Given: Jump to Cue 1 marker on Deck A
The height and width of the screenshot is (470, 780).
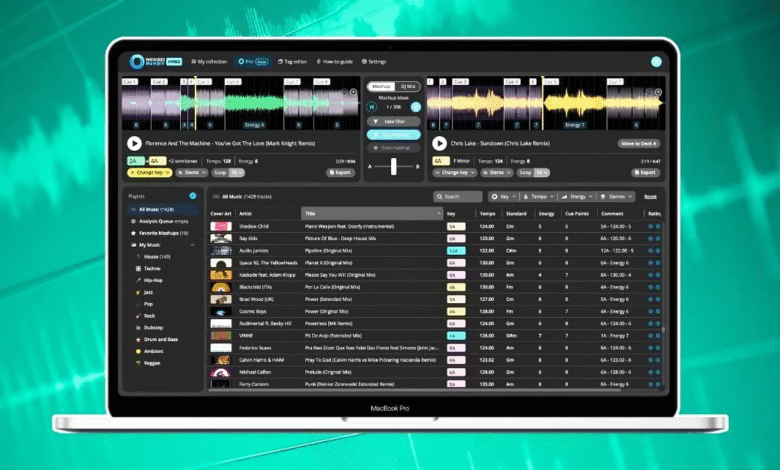Looking at the screenshot, I should coord(129,82).
